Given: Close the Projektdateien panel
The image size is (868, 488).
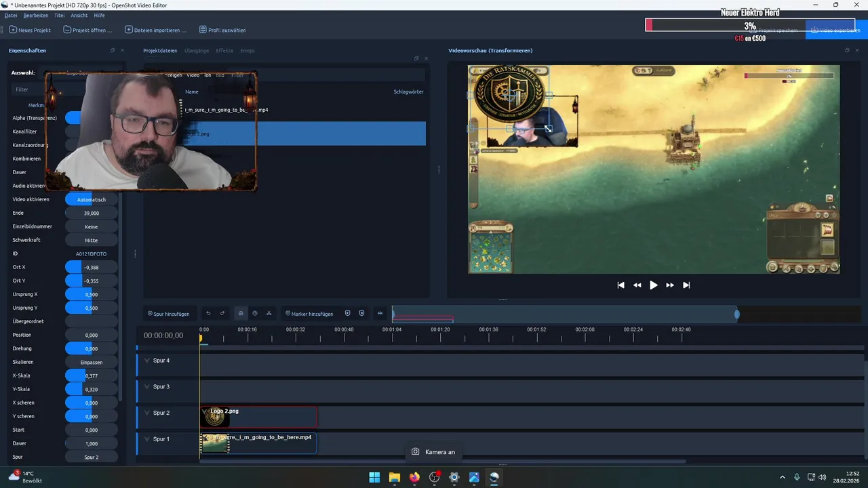Looking at the screenshot, I should tap(426, 58).
